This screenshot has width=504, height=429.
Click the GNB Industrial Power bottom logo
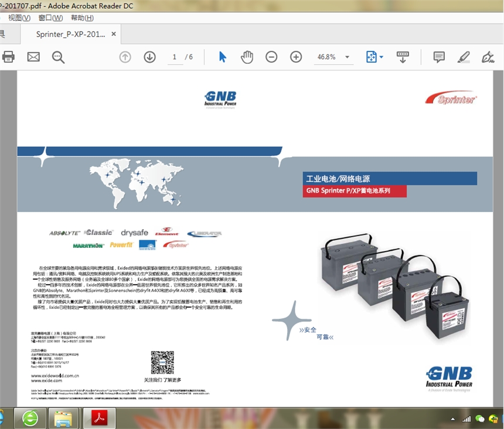(449, 379)
